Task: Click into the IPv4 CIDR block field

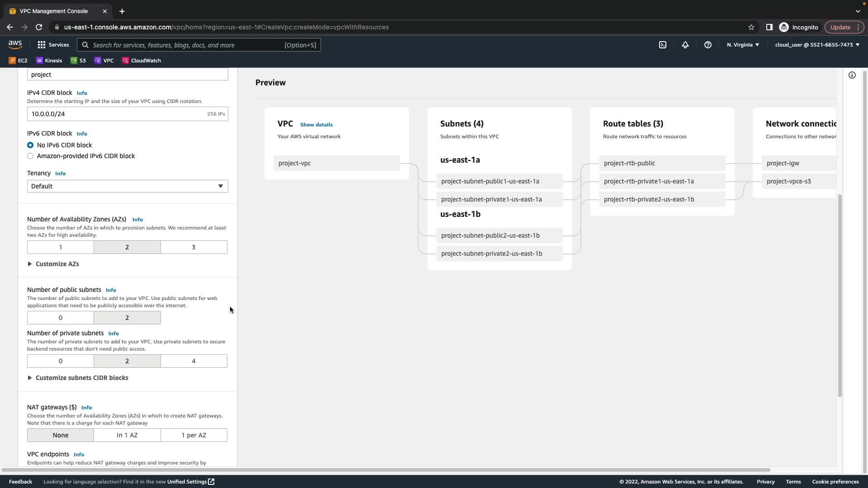Action: tap(115, 114)
